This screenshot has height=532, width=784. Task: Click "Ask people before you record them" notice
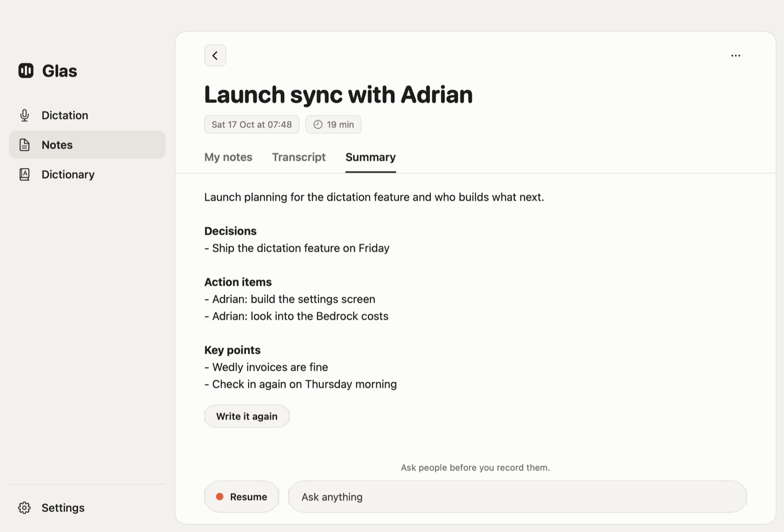tap(475, 467)
